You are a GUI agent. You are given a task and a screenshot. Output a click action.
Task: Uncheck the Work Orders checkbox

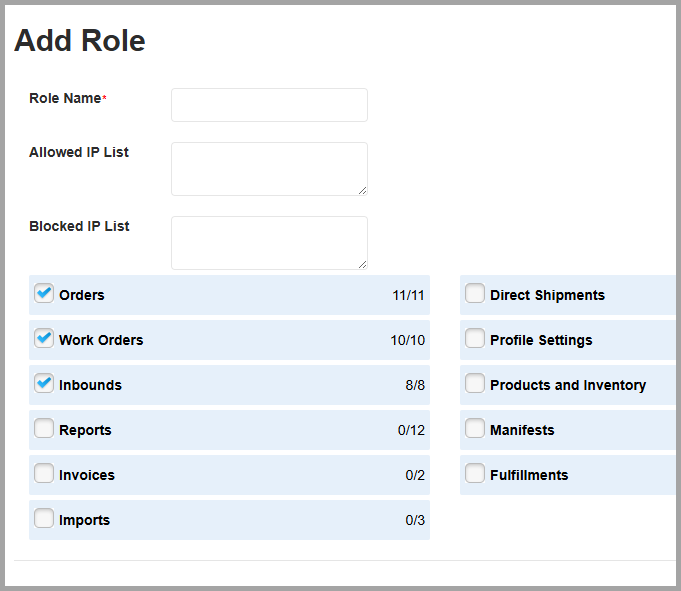click(44, 339)
